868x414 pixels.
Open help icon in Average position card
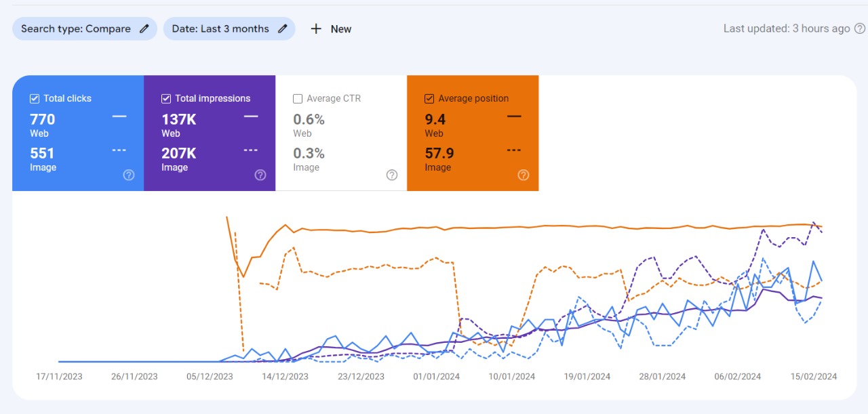pos(524,175)
